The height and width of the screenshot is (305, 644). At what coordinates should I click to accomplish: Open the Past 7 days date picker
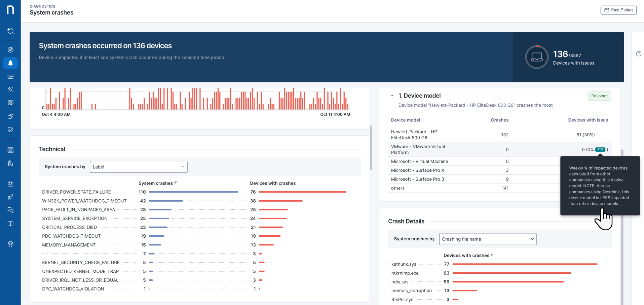click(618, 10)
